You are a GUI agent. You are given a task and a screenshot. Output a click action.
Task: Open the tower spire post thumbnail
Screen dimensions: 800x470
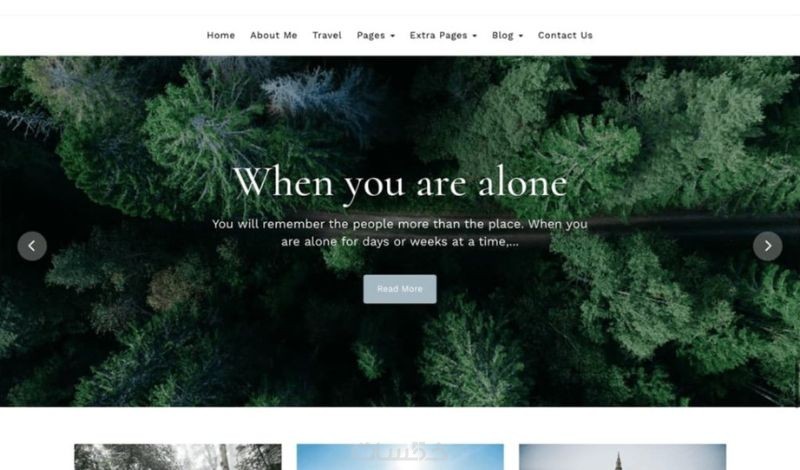[622, 457]
